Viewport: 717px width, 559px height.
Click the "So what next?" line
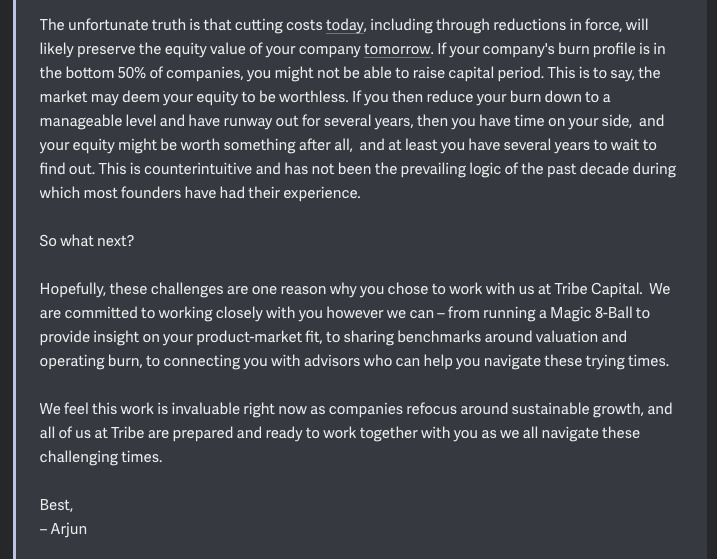click(87, 241)
